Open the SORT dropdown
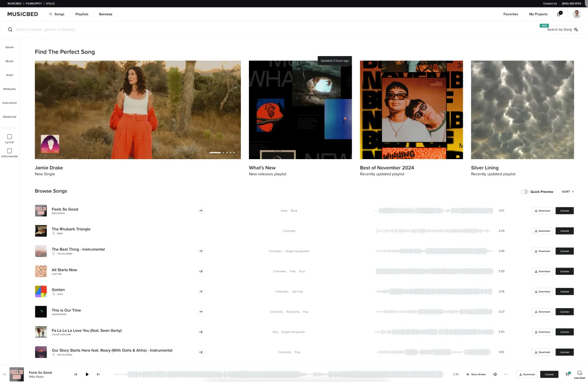The width and height of the screenshot is (588, 382). coord(568,192)
